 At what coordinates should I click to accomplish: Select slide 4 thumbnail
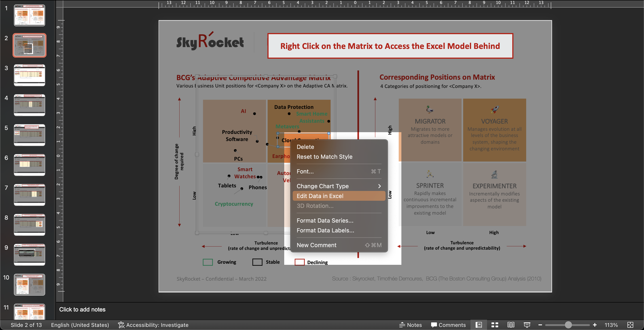click(30, 105)
